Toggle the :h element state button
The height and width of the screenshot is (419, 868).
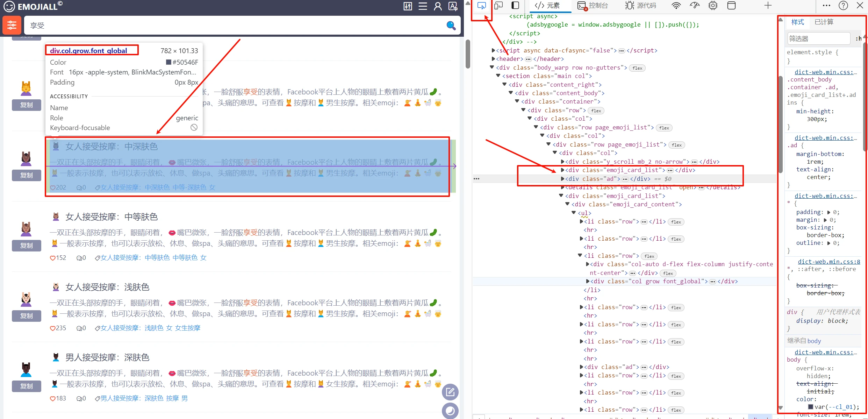tap(858, 38)
